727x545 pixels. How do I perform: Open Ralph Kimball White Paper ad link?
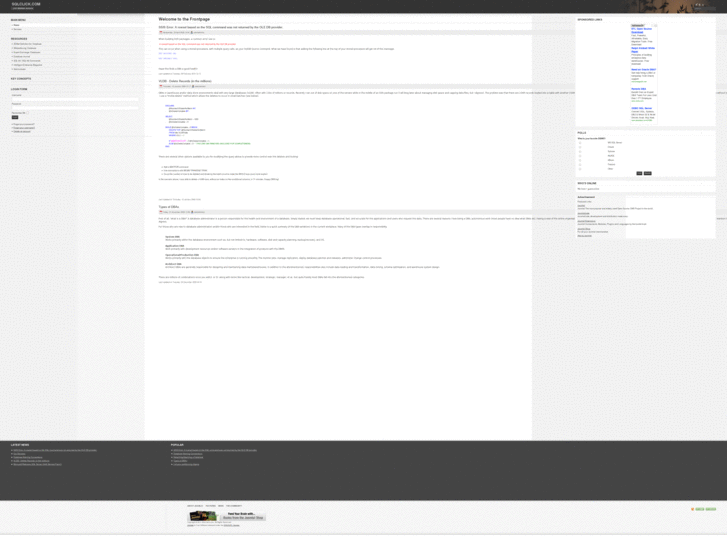(x=643, y=50)
